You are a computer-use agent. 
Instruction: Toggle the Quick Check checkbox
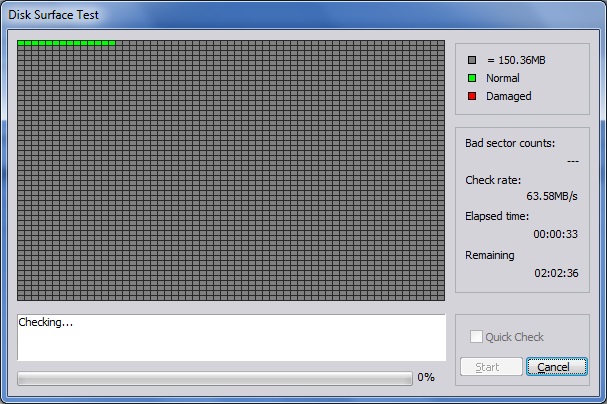(x=476, y=337)
